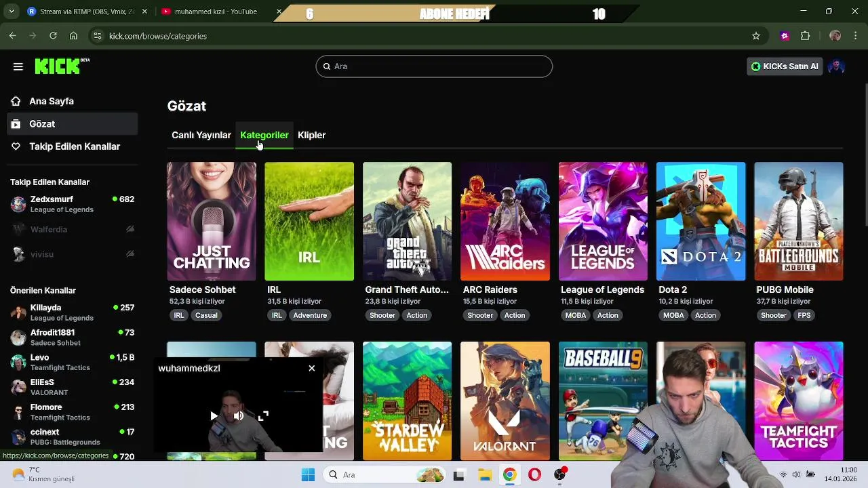
Task: Open the Kick user profile avatar
Action: point(836,66)
